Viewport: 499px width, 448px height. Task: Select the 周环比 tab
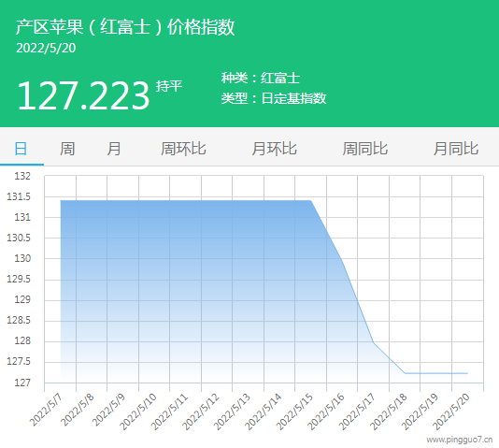(183, 149)
